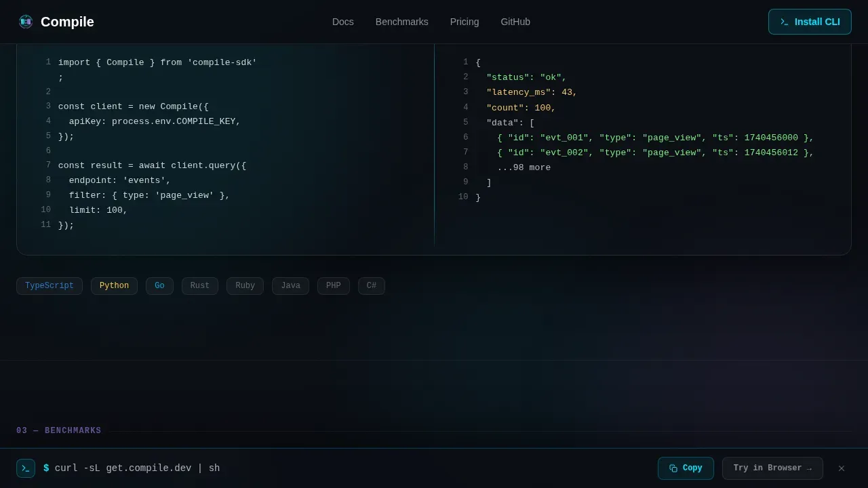
Task: Click the 'const result = await client.query({' line
Action: (153, 165)
